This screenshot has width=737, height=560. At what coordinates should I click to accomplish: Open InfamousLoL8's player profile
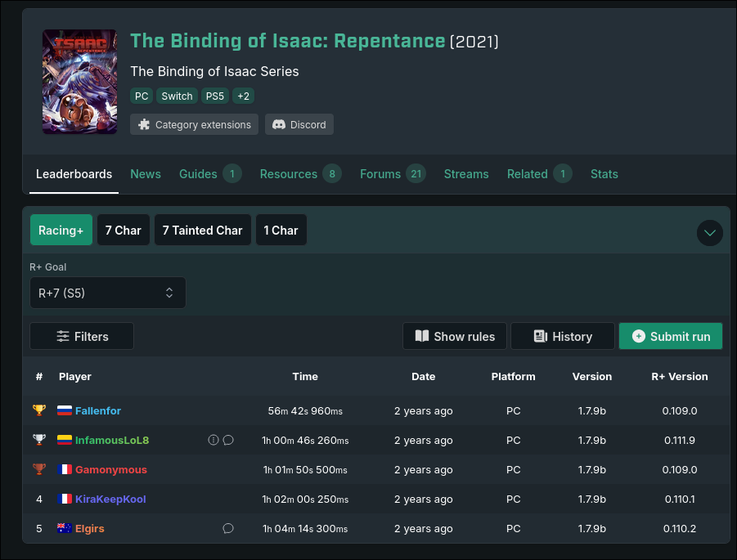point(112,441)
